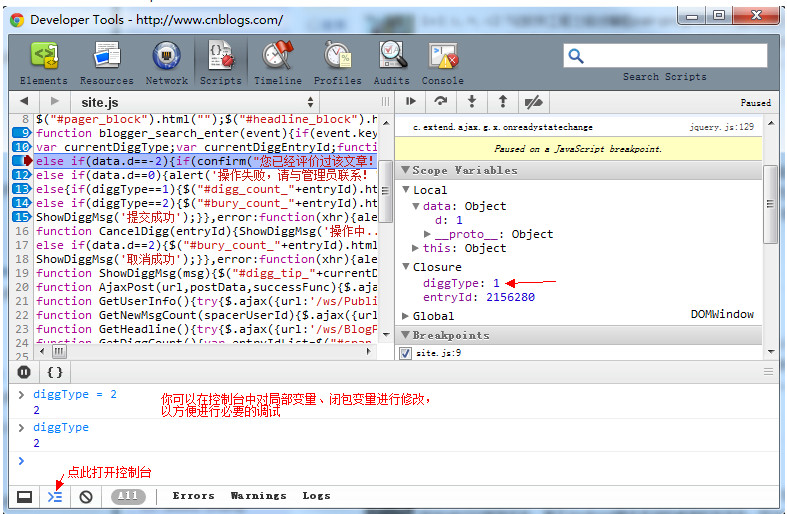Deactivate all breakpoints
Screen dimensions: 787x514
click(534, 101)
